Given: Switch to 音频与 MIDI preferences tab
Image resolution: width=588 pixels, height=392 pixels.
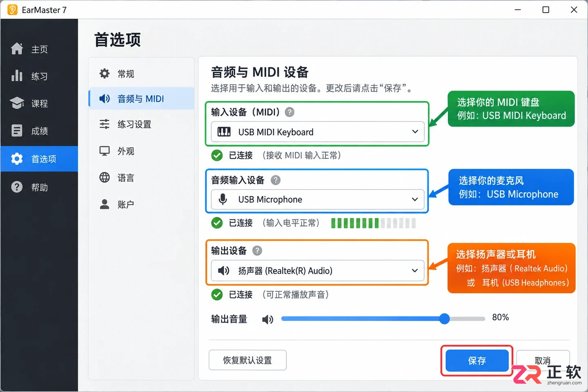Looking at the screenshot, I should 141,98.
